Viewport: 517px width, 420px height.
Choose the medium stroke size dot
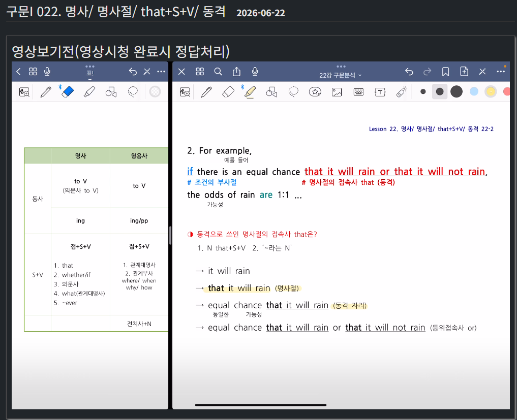tap(440, 91)
